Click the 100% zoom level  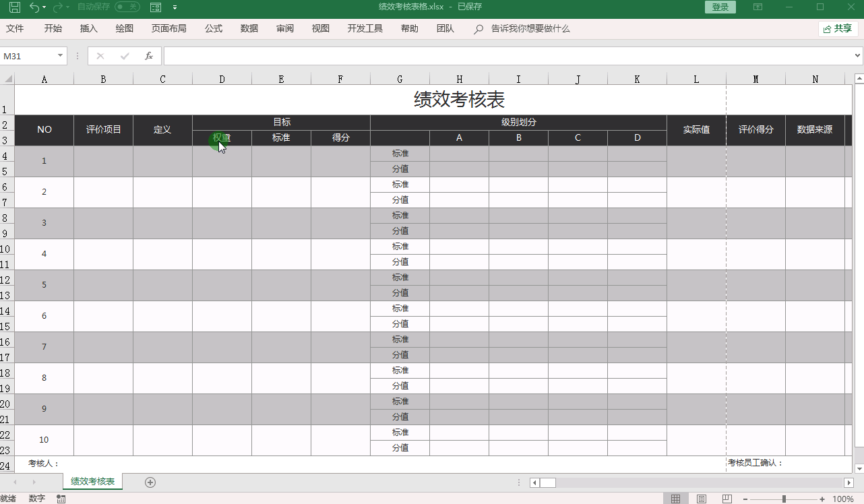click(x=843, y=499)
